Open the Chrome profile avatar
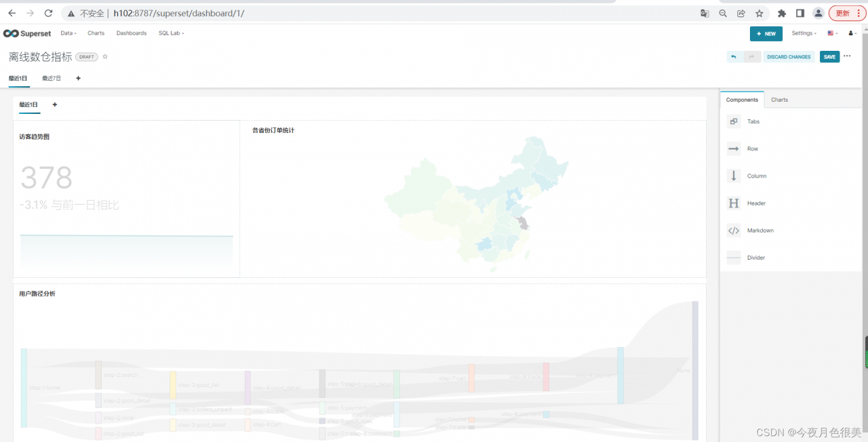This screenshot has height=442, width=868. 818,13
